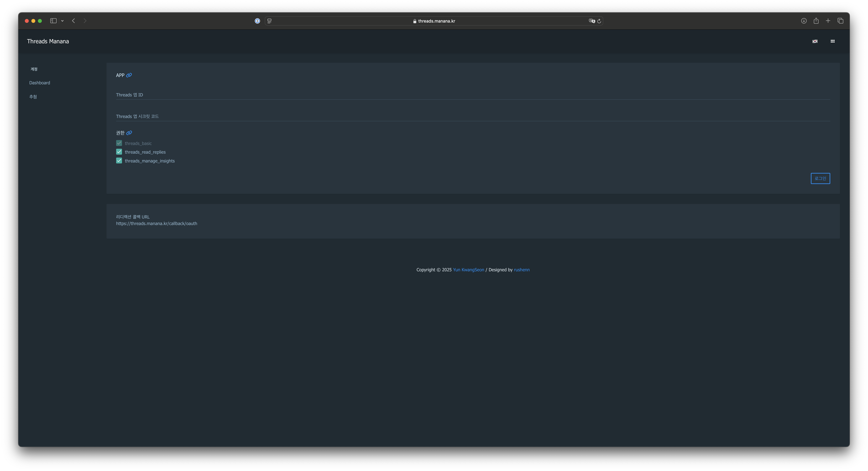Click the red close window button

(x=27, y=21)
